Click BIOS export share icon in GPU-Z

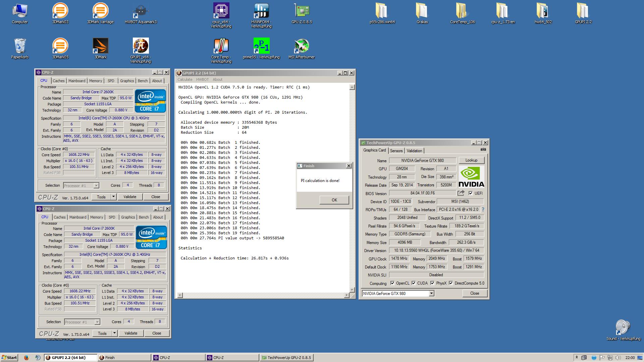(461, 193)
